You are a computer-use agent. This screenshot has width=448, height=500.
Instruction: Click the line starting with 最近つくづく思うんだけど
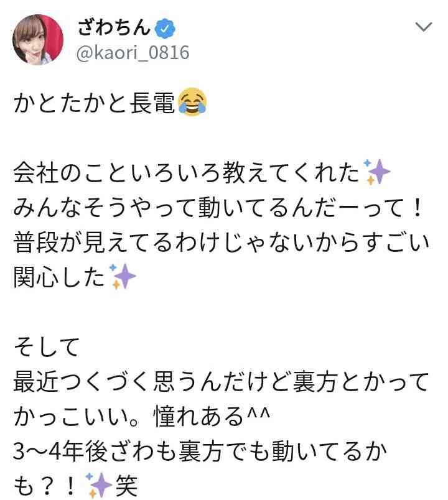pos(221,381)
